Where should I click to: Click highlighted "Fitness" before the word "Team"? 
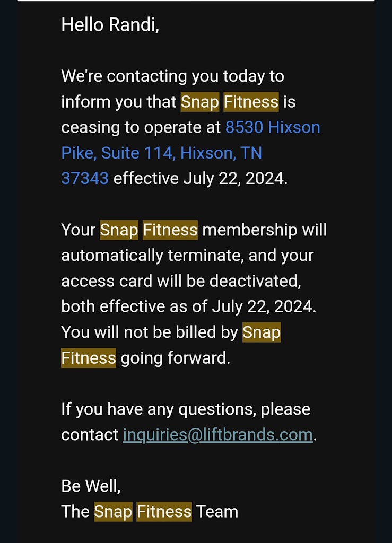pos(164,512)
